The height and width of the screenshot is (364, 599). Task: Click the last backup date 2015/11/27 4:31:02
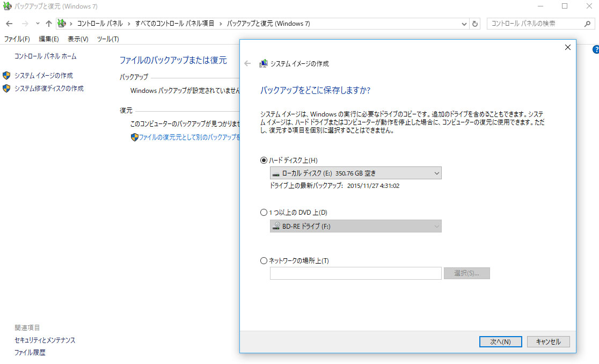(373, 186)
